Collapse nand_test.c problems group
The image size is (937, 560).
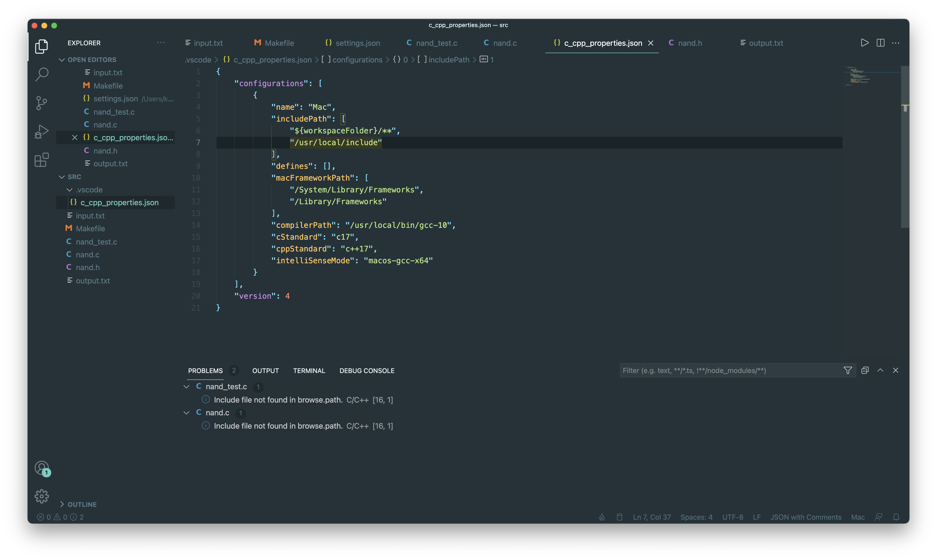(186, 387)
